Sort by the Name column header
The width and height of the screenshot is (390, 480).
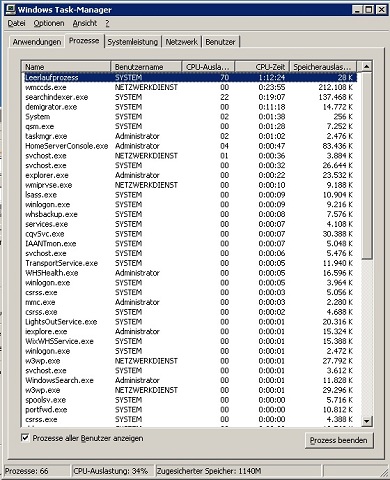point(66,67)
